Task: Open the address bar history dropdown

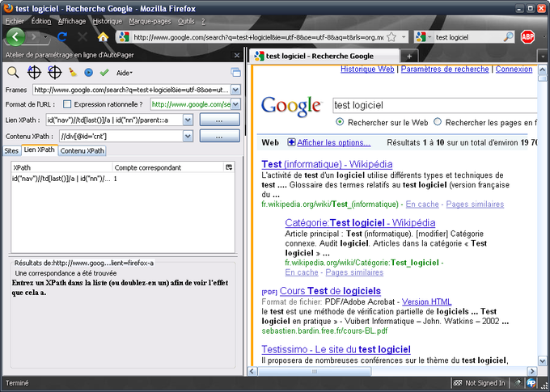Action: pyautogui.click(x=404, y=37)
